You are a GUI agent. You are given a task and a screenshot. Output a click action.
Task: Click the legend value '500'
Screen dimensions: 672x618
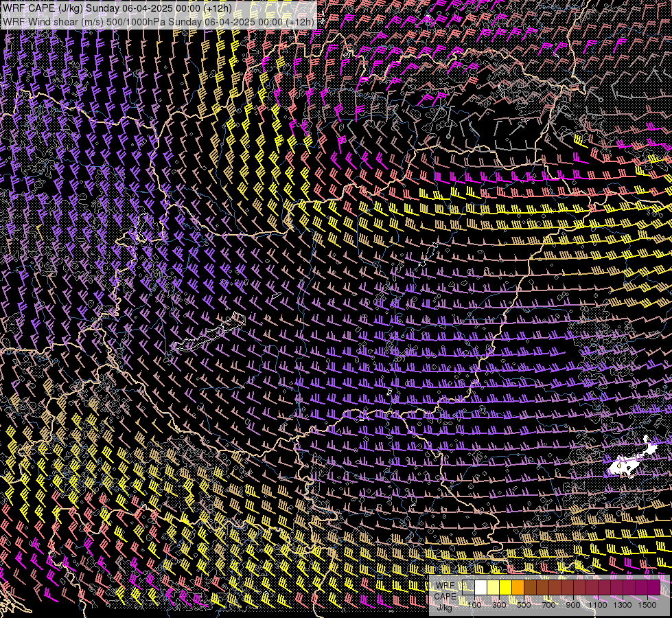(x=524, y=605)
